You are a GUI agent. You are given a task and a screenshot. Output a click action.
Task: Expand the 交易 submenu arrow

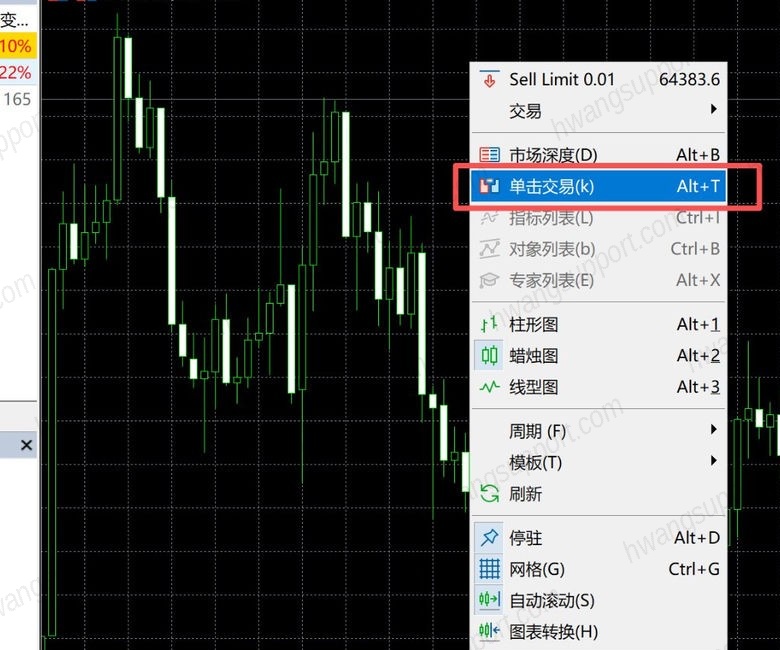714,109
